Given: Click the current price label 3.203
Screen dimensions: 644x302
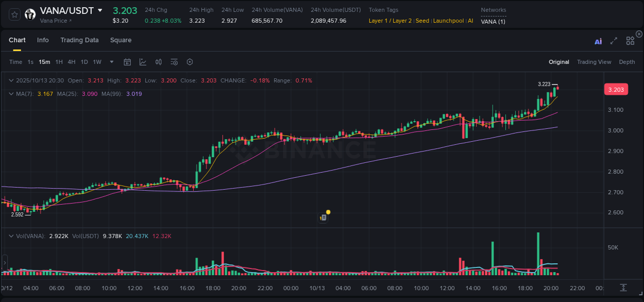Looking at the screenshot, I should coord(616,89).
